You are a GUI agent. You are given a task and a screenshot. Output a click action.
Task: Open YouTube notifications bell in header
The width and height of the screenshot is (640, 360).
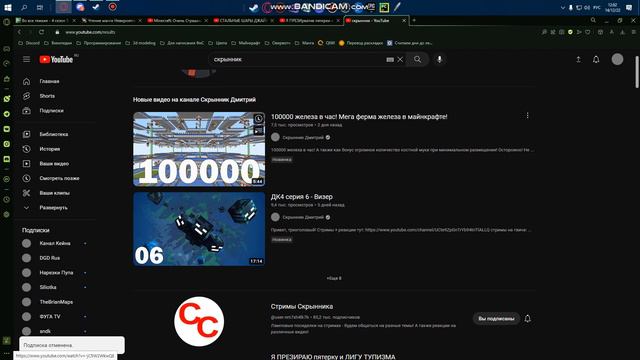596,60
